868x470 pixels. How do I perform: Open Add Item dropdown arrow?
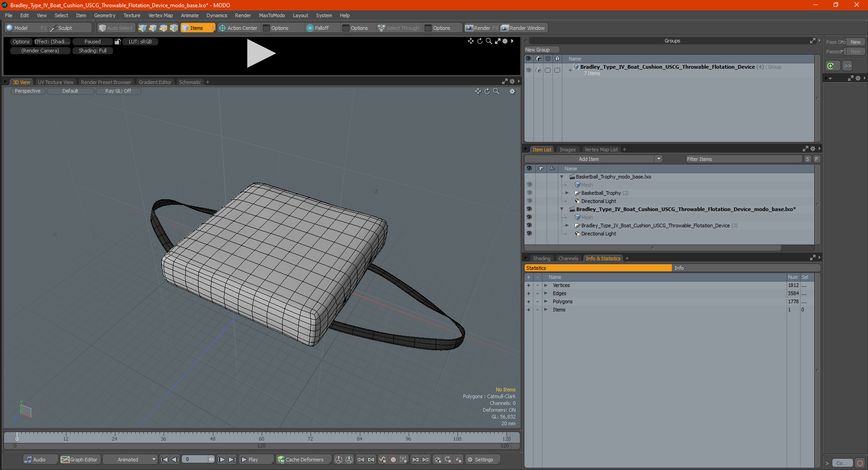pyautogui.click(x=659, y=159)
